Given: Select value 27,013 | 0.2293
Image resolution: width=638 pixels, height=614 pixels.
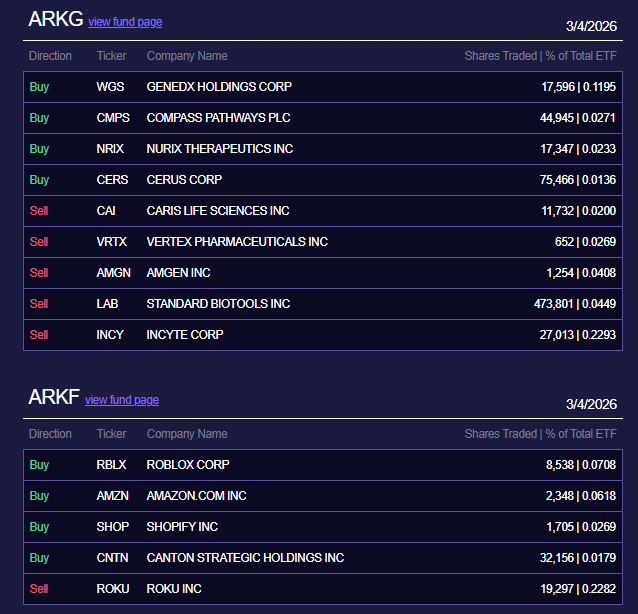Looking at the screenshot, I should tap(577, 334).
